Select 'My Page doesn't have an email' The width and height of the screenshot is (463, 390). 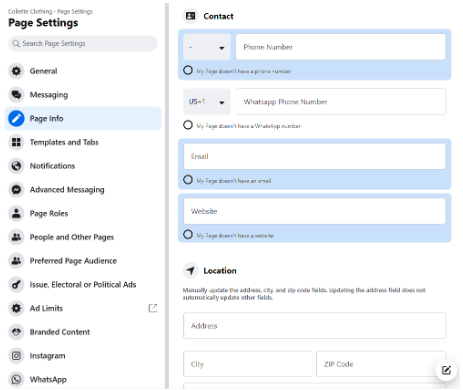[x=188, y=180]
